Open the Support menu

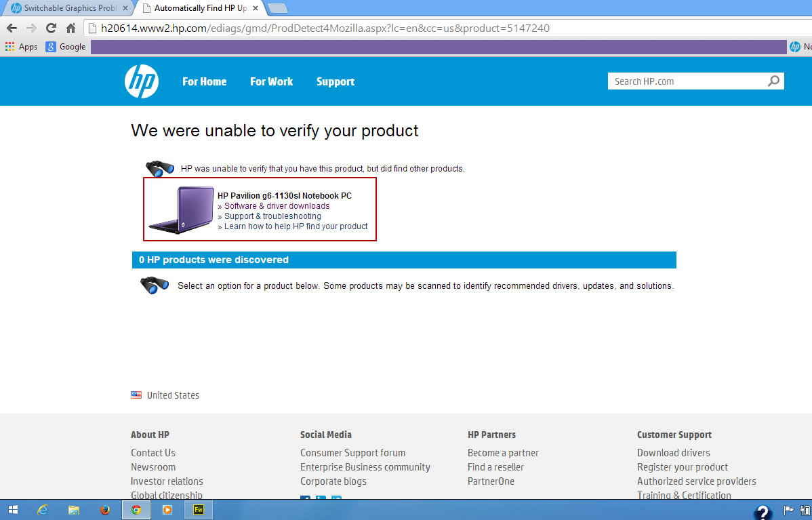[x=335, y=81]
